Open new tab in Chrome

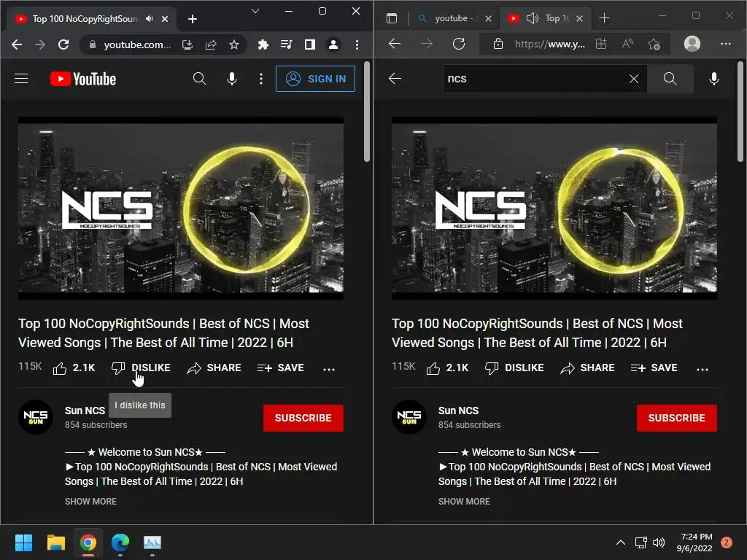(x=193, y=18)
